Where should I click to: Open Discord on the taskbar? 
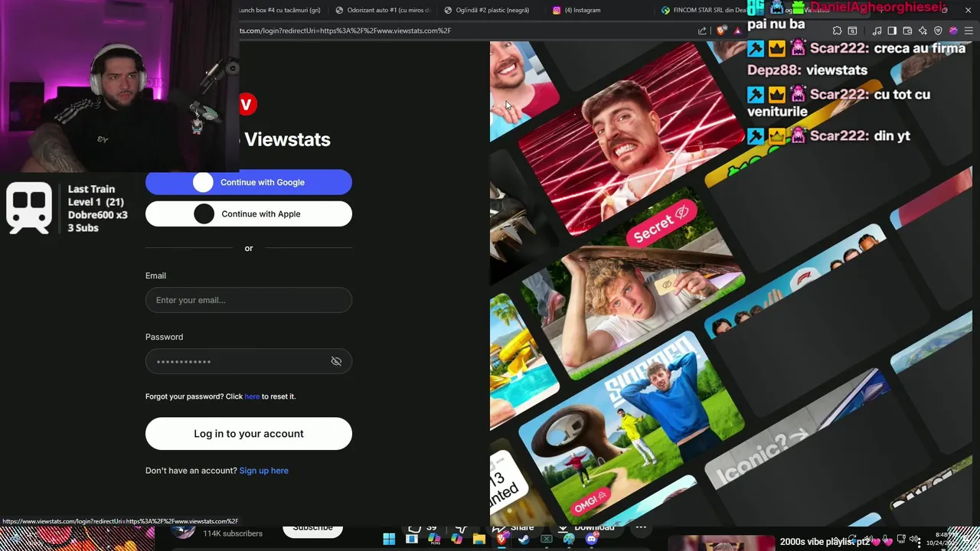591,539
